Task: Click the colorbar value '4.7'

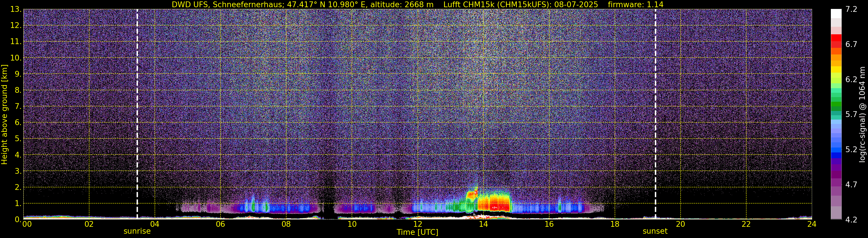Action: pyautogui.click(x=851, y=185)
